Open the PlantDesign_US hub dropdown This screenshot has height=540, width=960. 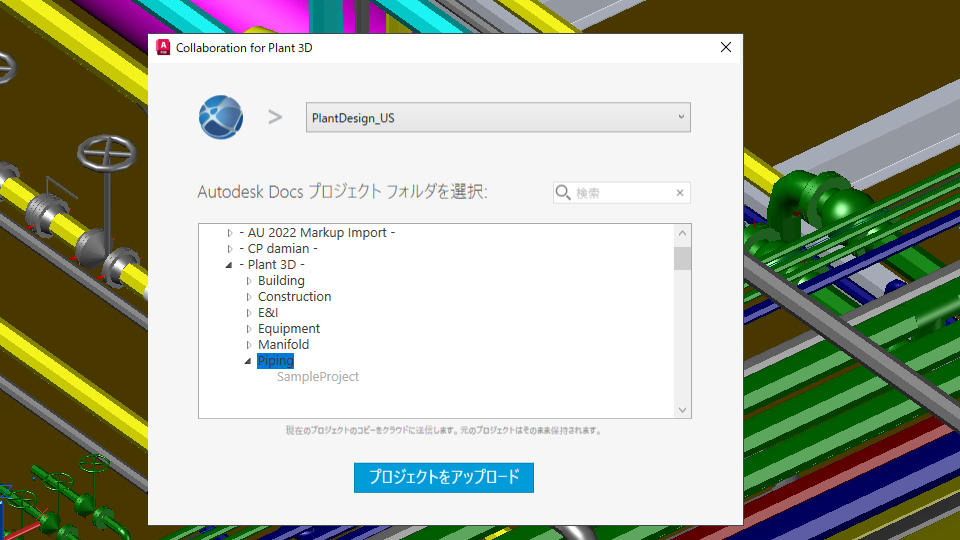click(498, 118)
